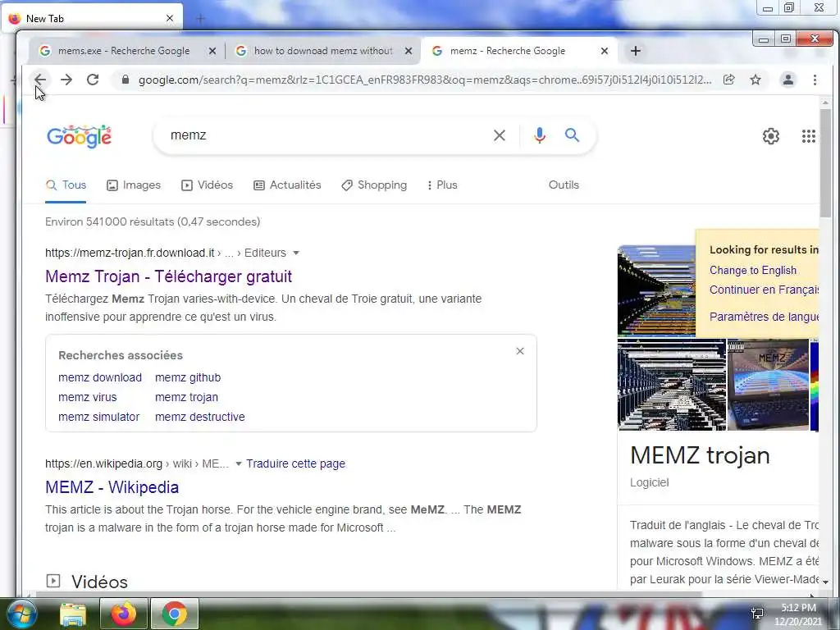Open the share page icon in address bar
This screenshot has height=630, width=840.
[x=728, y=80]
